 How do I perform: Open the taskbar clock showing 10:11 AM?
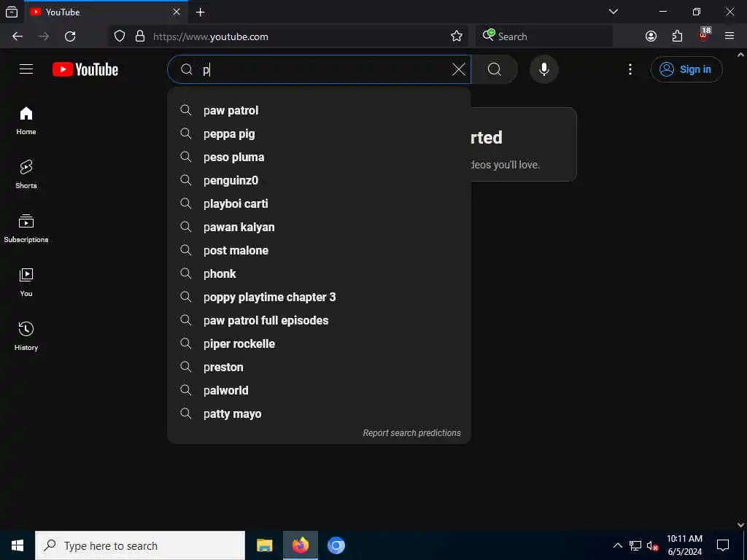click(x=684, y=545)
